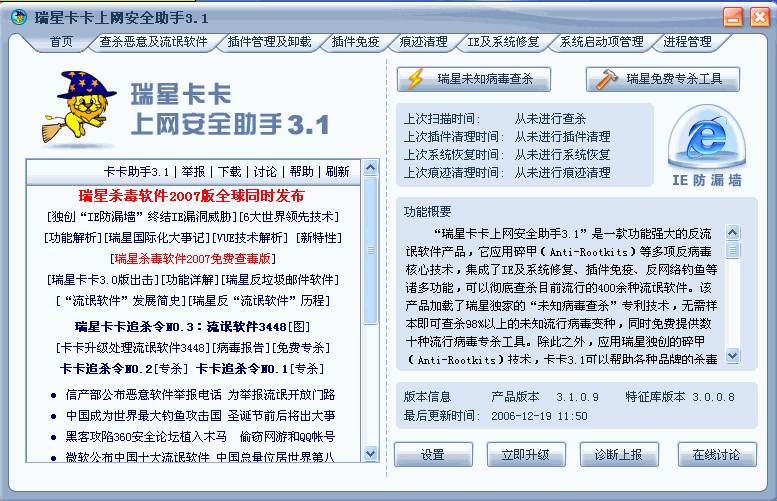Click the news panel scrollbar thumb

click(370, 250)
